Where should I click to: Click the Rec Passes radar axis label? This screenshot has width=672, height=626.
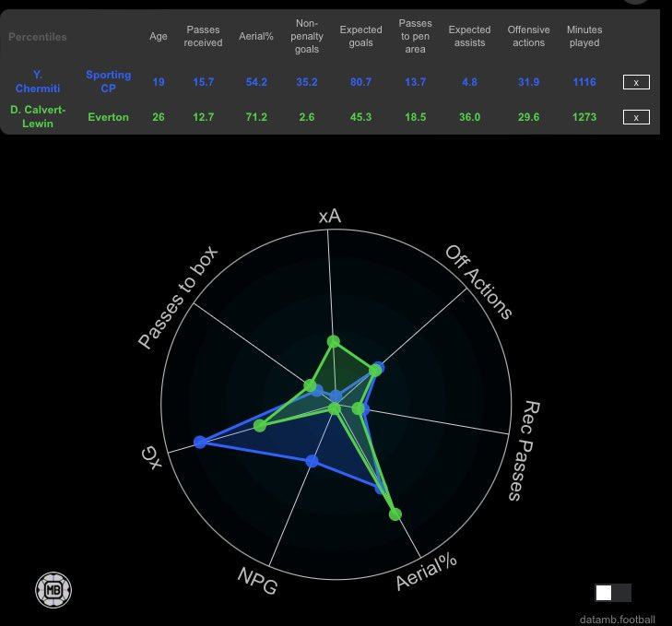[524, 451]
